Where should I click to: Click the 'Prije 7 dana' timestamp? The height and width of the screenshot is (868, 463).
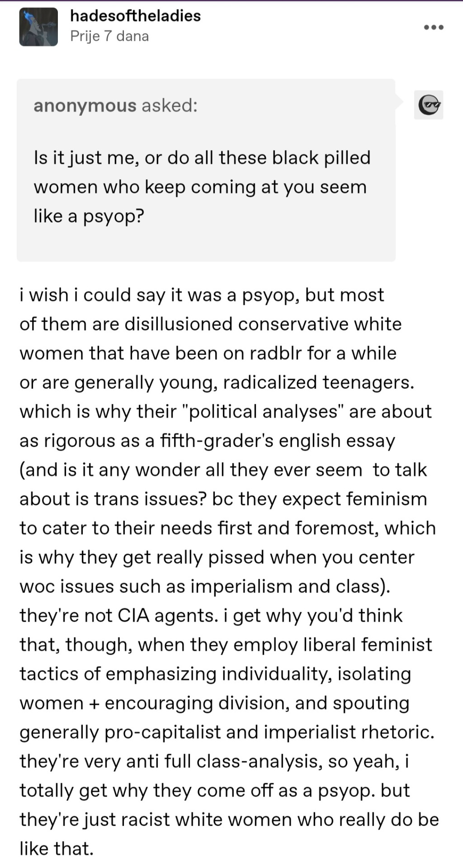click(109, 36)
